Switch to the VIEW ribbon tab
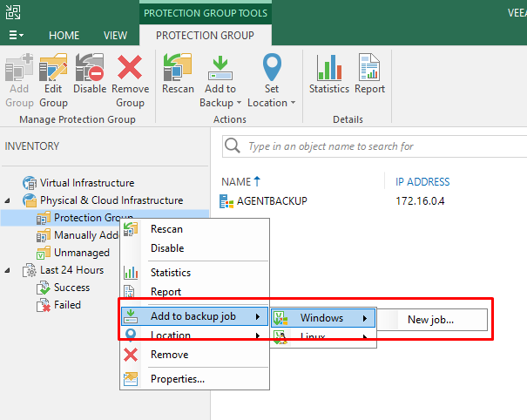Image resolution: width=527 pixels, height=420 pixels. click(x=115, y=36)
